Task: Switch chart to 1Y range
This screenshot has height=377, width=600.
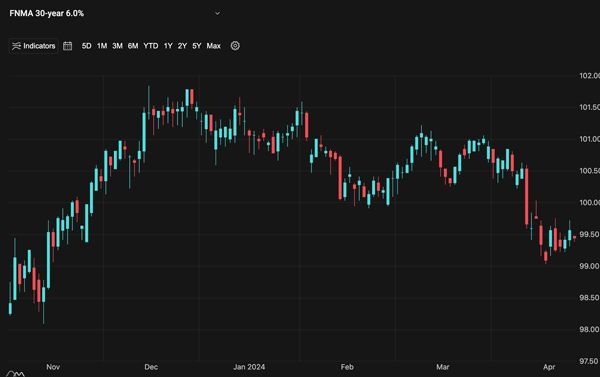Action: pyautogui.click(x=168, y=46)
